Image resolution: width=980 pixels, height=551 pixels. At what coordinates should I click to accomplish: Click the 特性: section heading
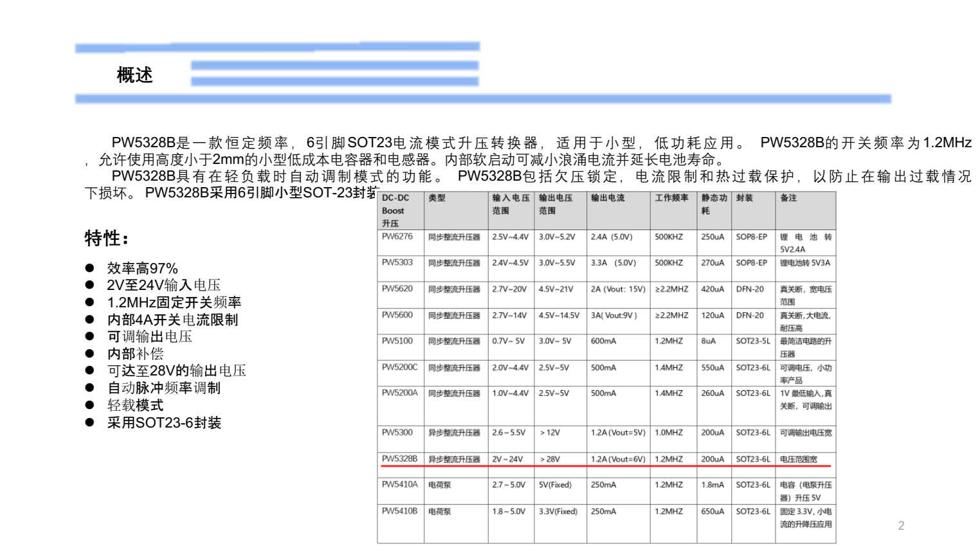point(107,239)
